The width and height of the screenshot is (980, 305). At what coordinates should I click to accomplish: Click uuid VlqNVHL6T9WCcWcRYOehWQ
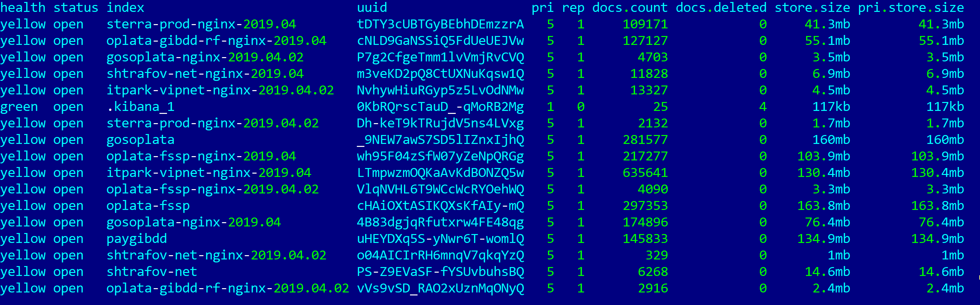pos(441,189)
